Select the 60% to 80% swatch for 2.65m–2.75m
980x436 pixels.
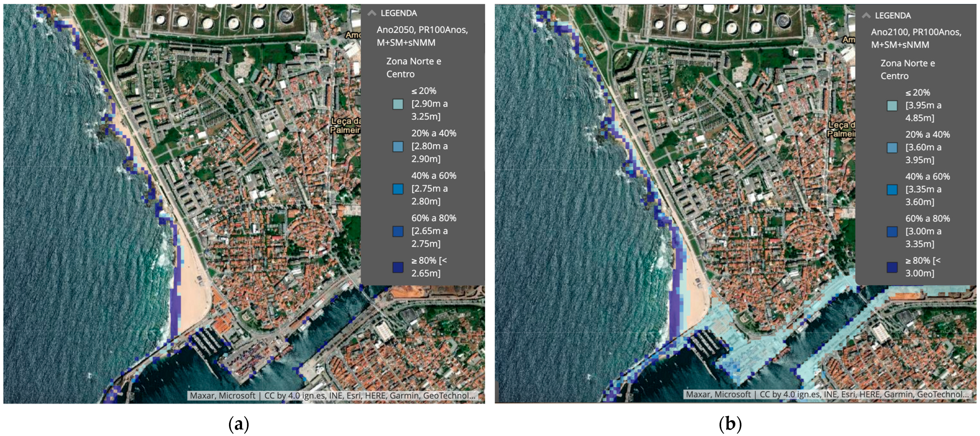click(398, 231)
